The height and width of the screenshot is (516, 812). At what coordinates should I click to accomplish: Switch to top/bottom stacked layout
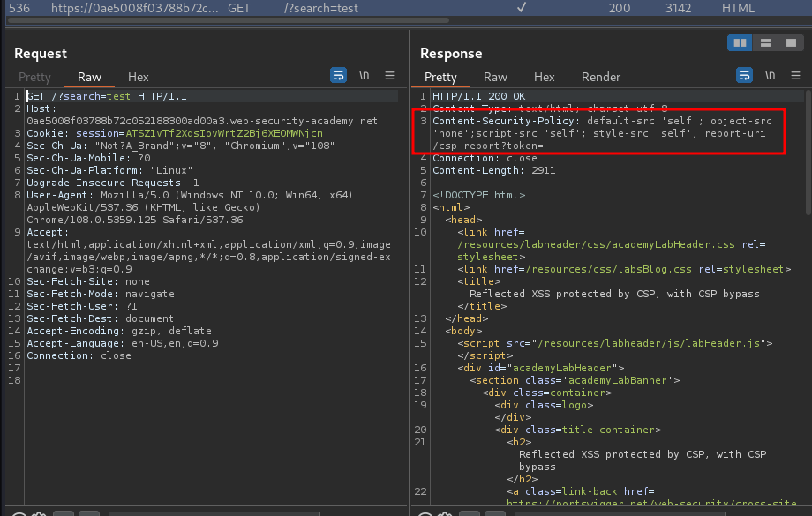tap(765, 43)
